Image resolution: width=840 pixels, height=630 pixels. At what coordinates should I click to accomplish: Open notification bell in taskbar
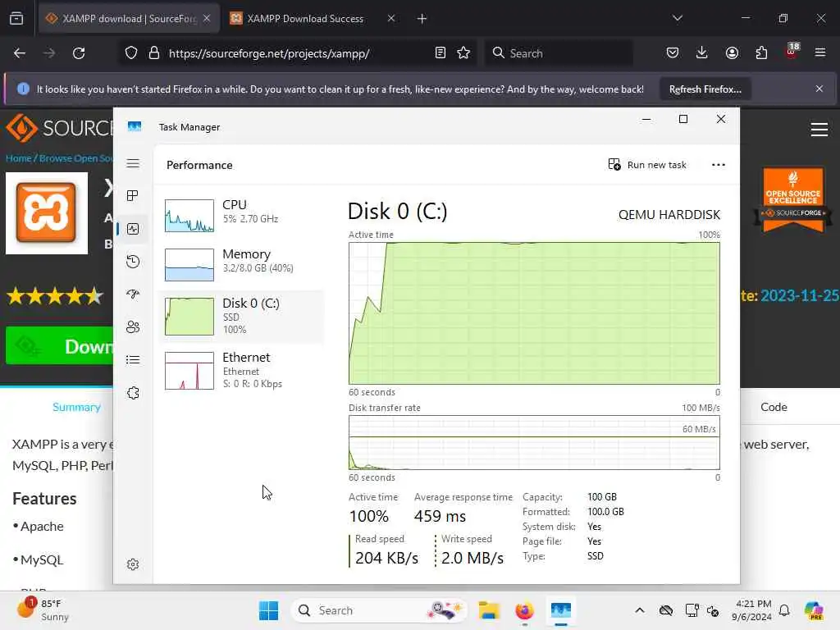click(x=784, y=610)
